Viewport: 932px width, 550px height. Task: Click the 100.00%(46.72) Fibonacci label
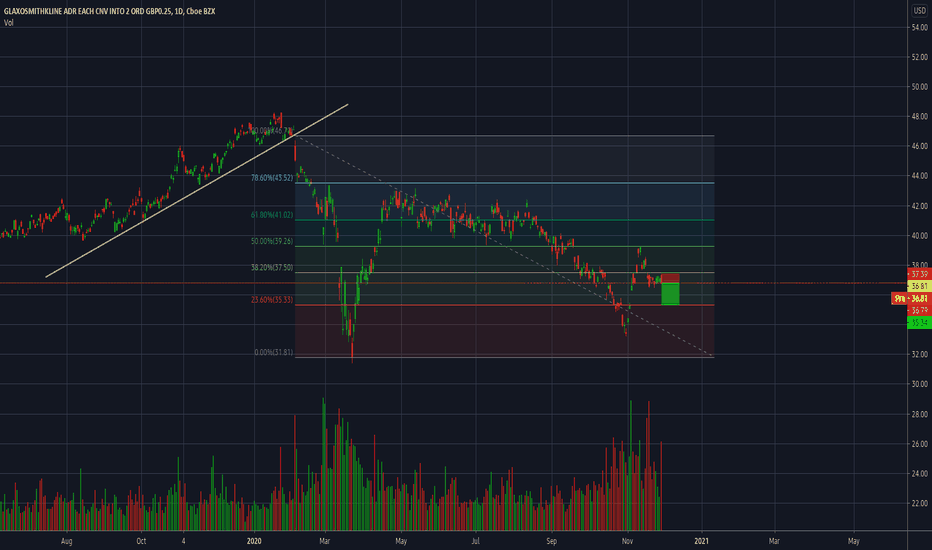(x=272, y=130)
